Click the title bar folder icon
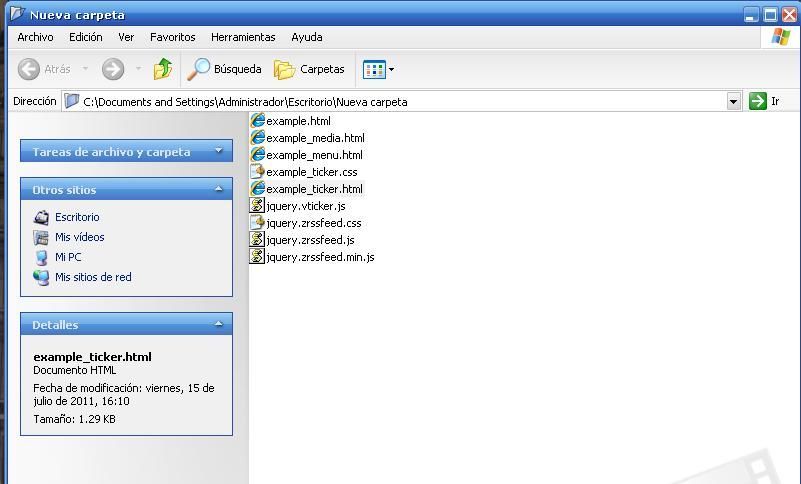Image resolution: width=801 pixels, height=484 pixels. [17, 14]
